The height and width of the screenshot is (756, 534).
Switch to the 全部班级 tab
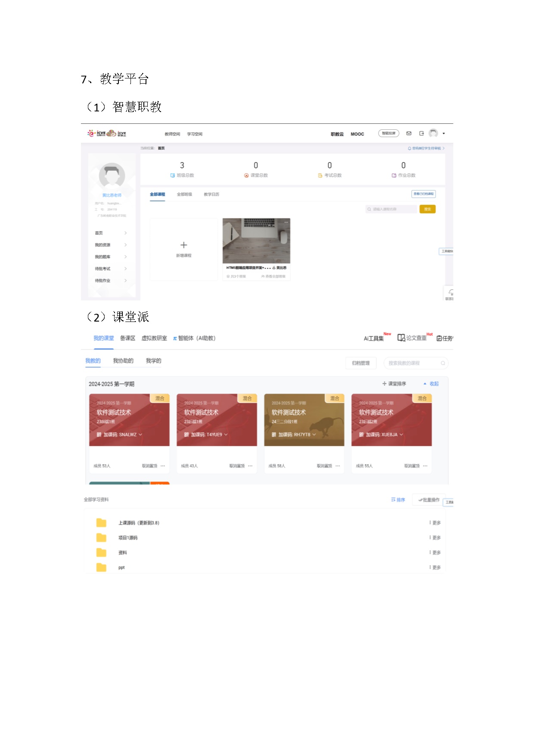click(184, 194)
